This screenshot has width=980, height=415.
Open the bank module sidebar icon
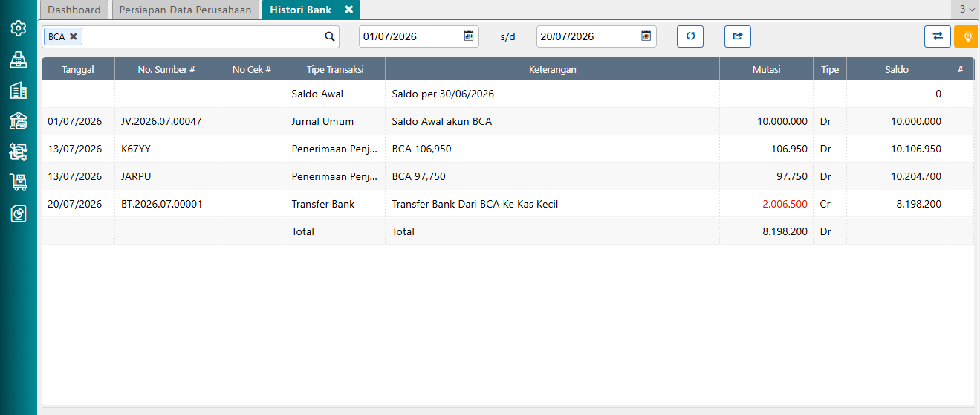click(x=18, y=121)
